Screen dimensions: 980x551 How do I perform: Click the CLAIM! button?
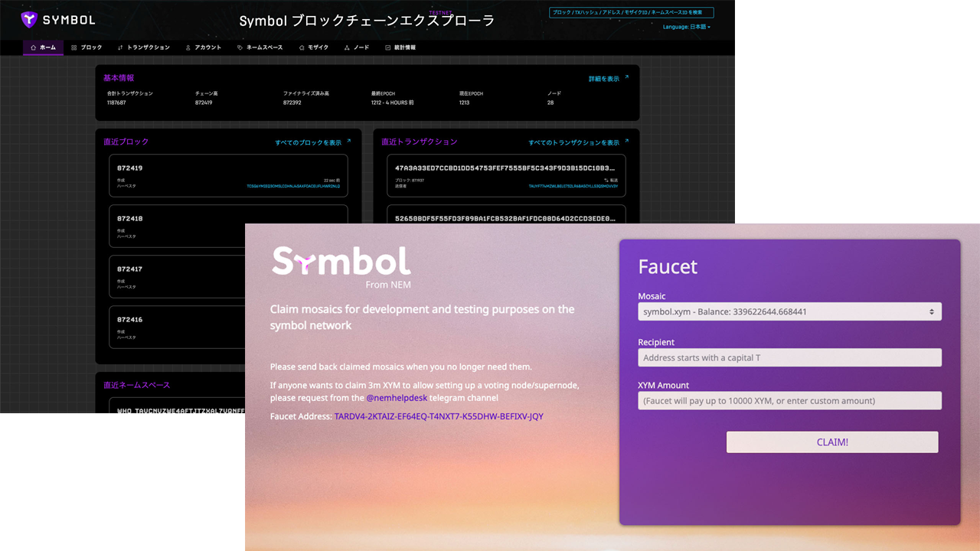point(832,442)
